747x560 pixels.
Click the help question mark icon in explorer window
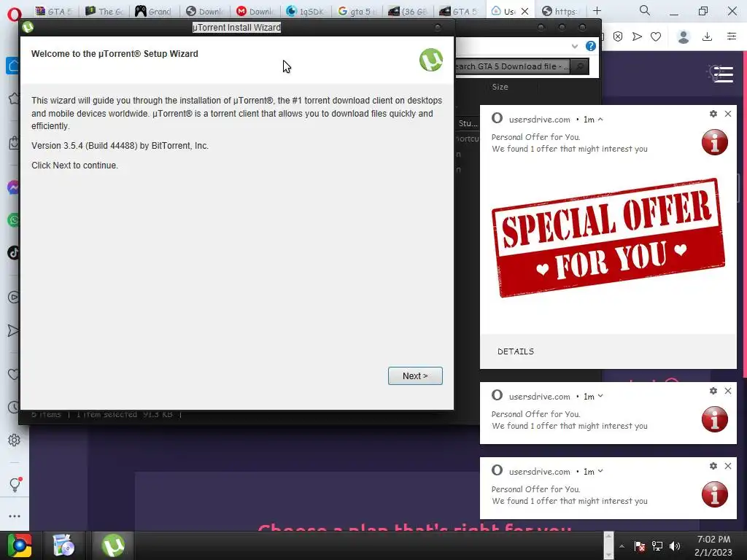point(591,46)
